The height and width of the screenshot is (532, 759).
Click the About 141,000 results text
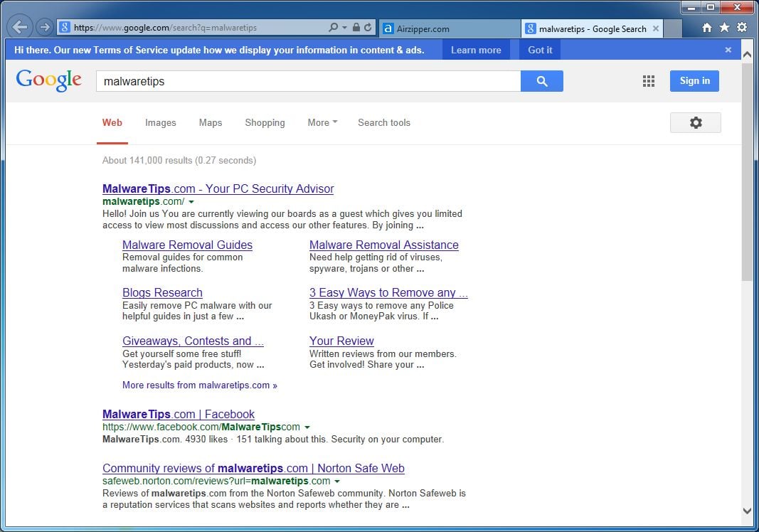pyautogui.click(x=179, y=160)
